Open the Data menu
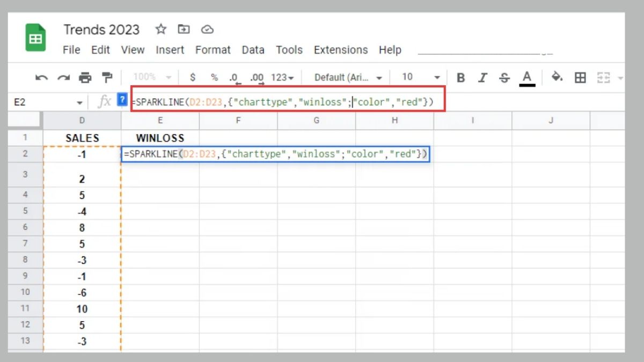The height and width of the screenshot is (362, 644). point(252,50)
